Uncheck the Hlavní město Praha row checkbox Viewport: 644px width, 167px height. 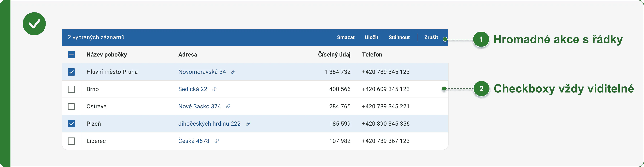click(x=71, y=72)
